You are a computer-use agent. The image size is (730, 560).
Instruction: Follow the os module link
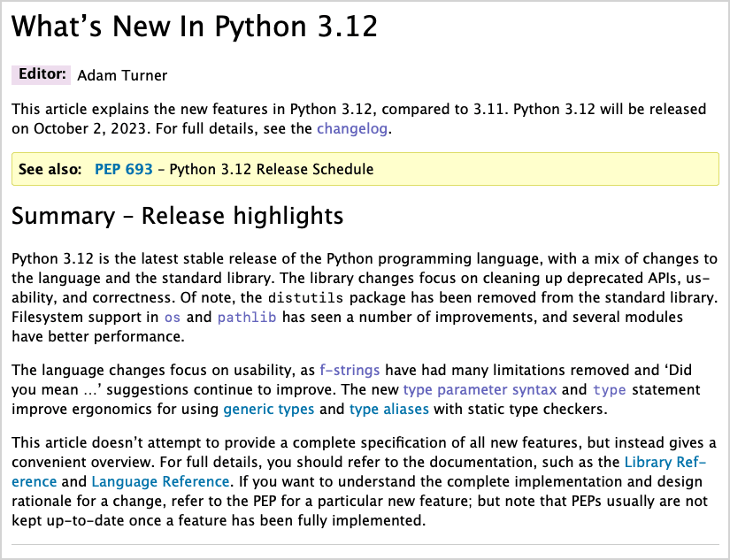pyautogui.click(x=173, y=318)
